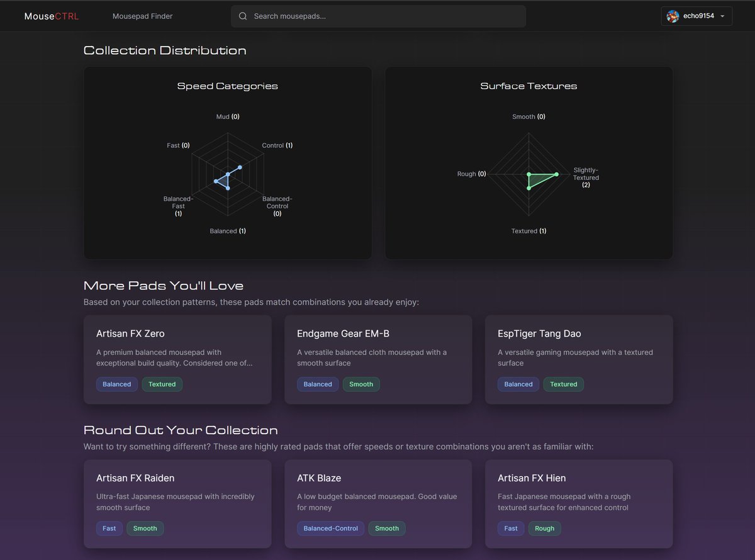Viewport: 755px width, 560px height.
Task: Click the Control (1) radar axis label
Action: tap(277, 145)
